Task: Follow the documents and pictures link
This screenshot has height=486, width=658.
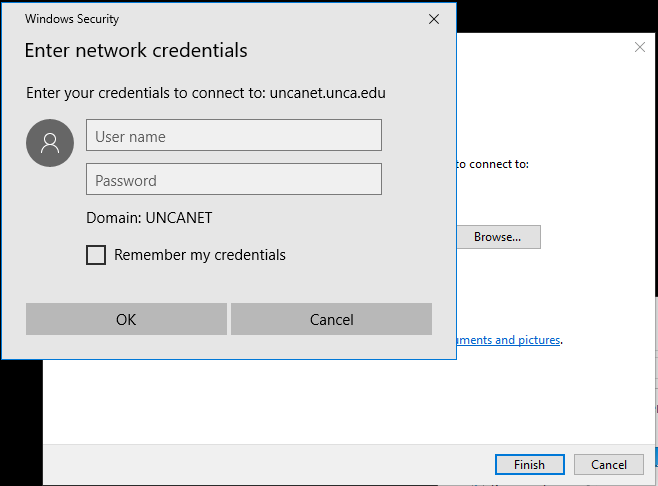Action: coord(508,340)
